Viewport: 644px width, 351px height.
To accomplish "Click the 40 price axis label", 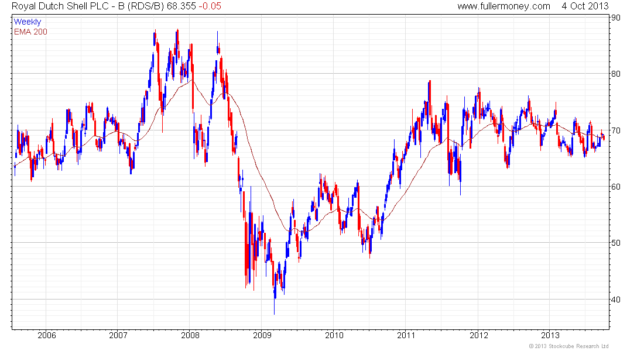I will click(x=616, y=300).
